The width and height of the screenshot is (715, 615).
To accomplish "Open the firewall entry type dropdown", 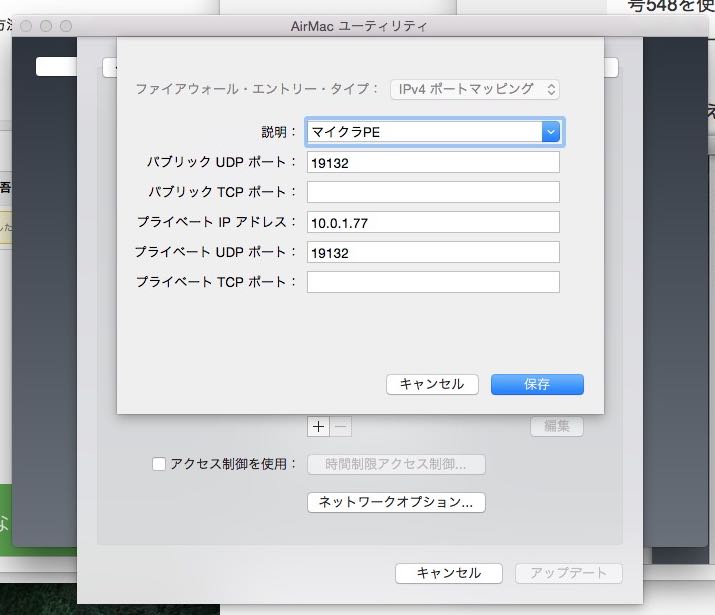I will pyautogui.click(x=475, y=89).
